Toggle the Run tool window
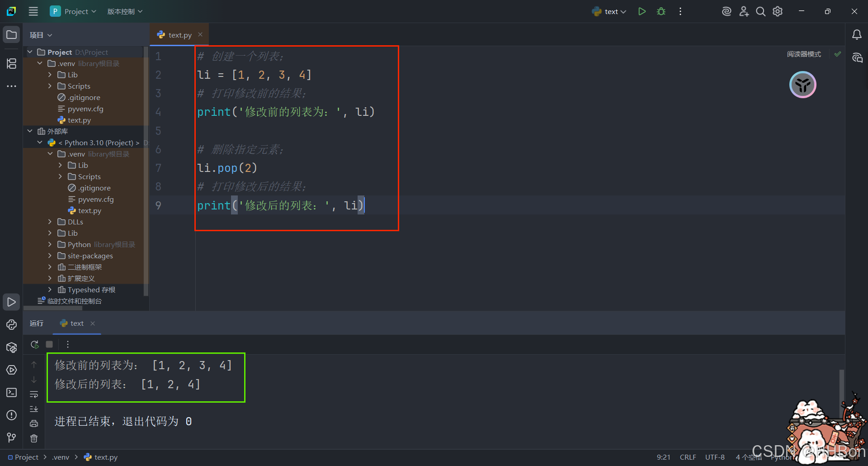 tap(12, 302)
